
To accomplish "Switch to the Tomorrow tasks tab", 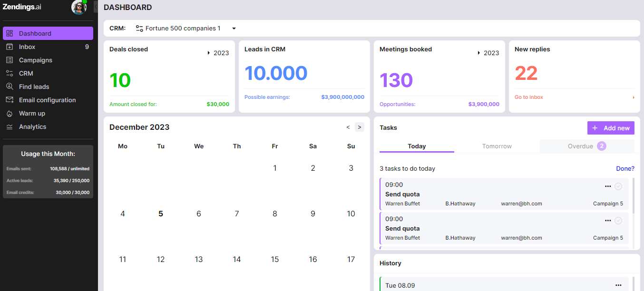I will tap(497, 146).
